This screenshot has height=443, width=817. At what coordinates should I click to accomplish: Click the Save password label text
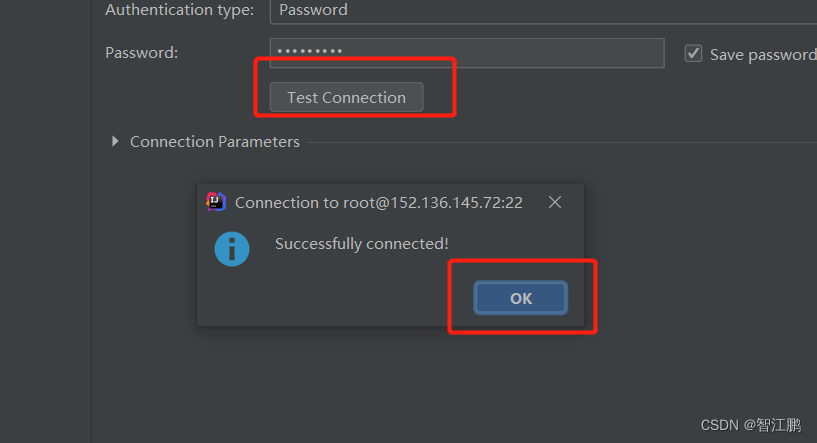pos(763,55)
